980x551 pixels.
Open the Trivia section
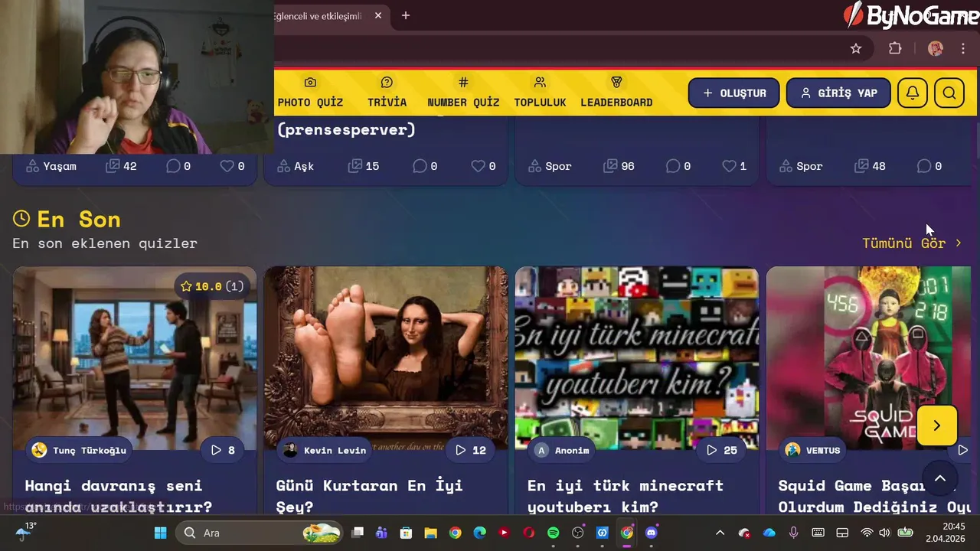[x=387, y=93]
